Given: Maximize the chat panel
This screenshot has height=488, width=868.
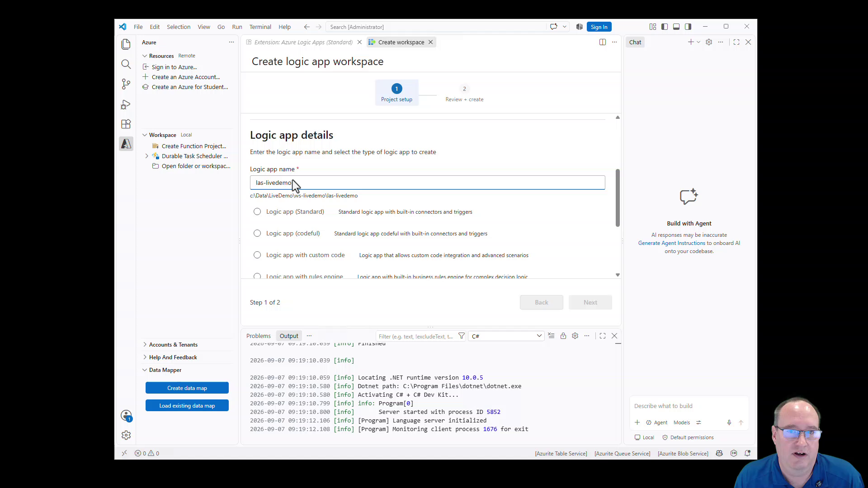Looking at the screenshot, I should point(736,42).
